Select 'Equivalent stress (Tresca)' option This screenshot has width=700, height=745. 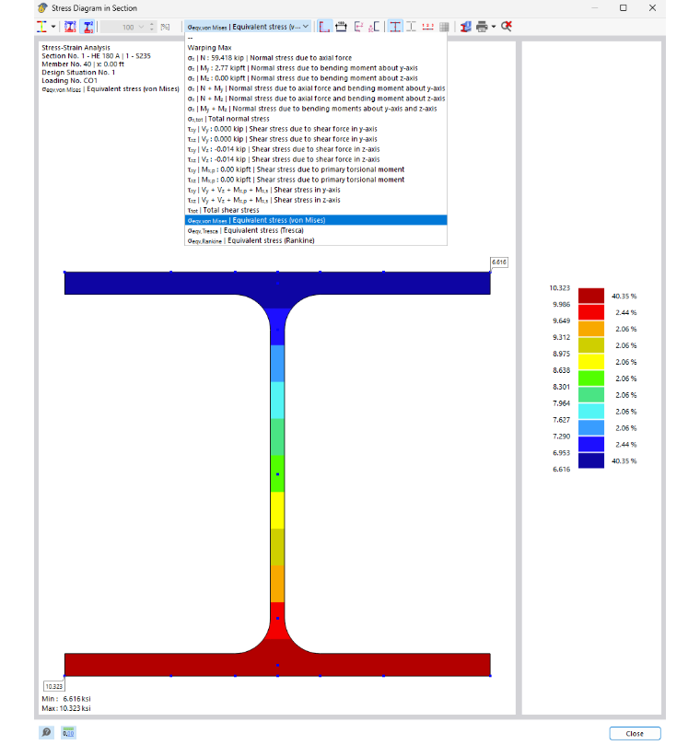(316, 230)
